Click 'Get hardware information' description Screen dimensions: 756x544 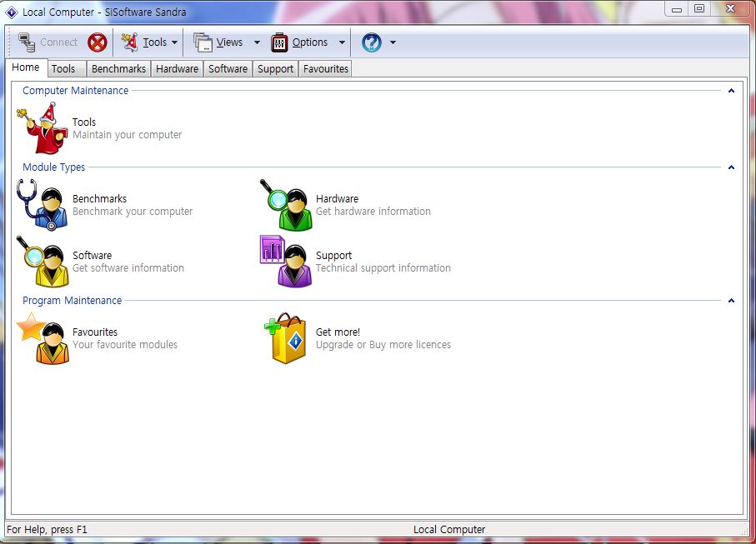pos(373,212)
